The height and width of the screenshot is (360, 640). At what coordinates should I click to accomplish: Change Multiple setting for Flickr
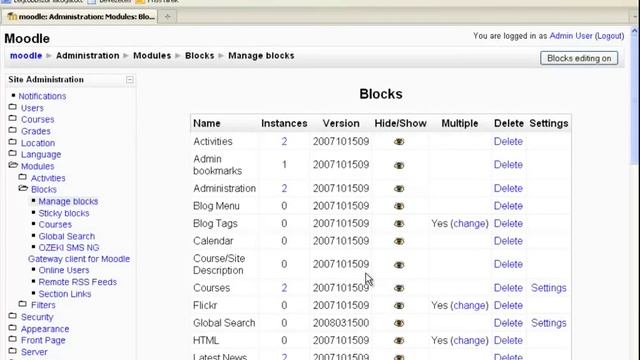469,306
